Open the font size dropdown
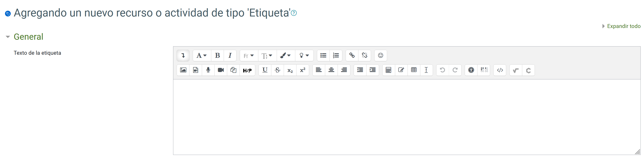644x158 pixels. click(x=267, y=55)
